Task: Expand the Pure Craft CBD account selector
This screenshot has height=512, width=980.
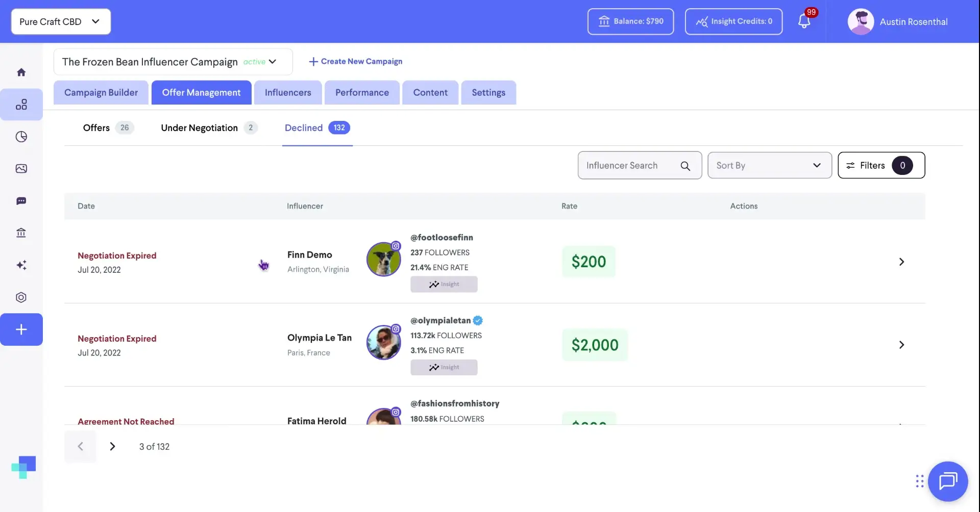Action: click(x=60, y=21)
